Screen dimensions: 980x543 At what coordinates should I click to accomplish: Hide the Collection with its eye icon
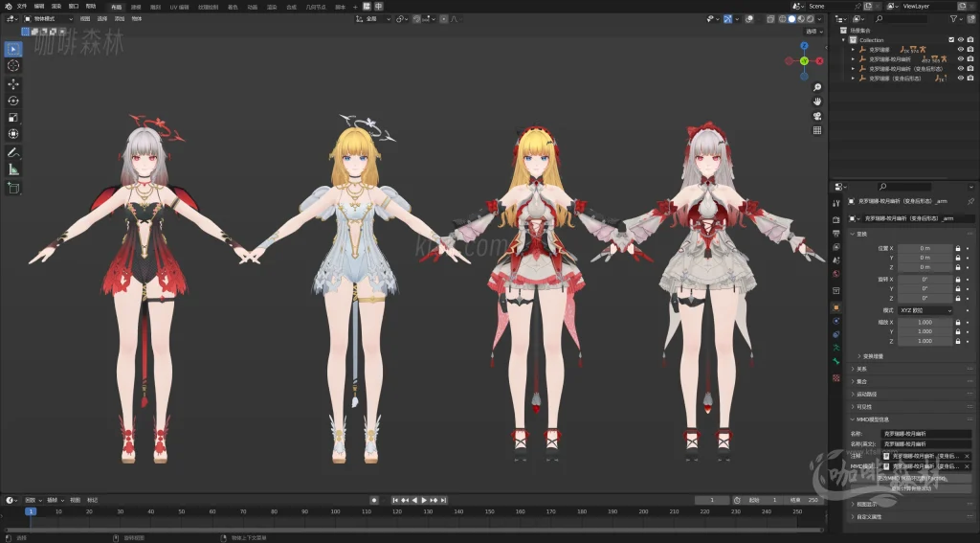[x=961, y=40]
